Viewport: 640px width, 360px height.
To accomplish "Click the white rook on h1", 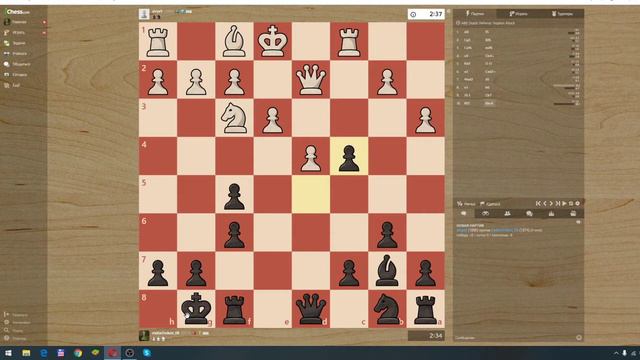I will coord(158,41).
